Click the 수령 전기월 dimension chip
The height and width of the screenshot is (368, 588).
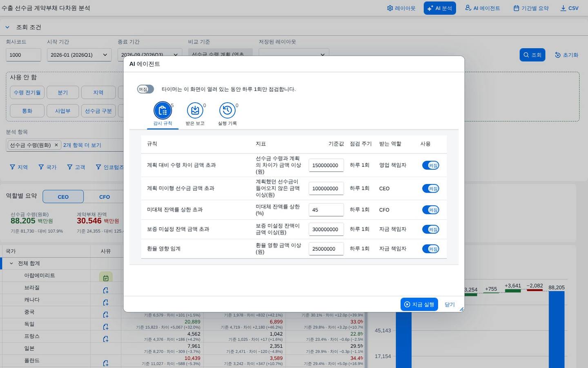point(27,92)
